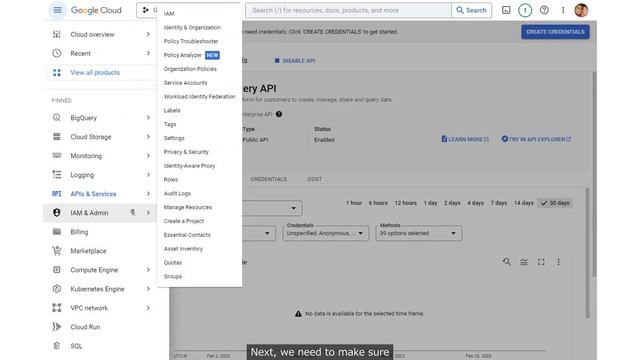Select the 7 days time range

(x=499, y=203)
